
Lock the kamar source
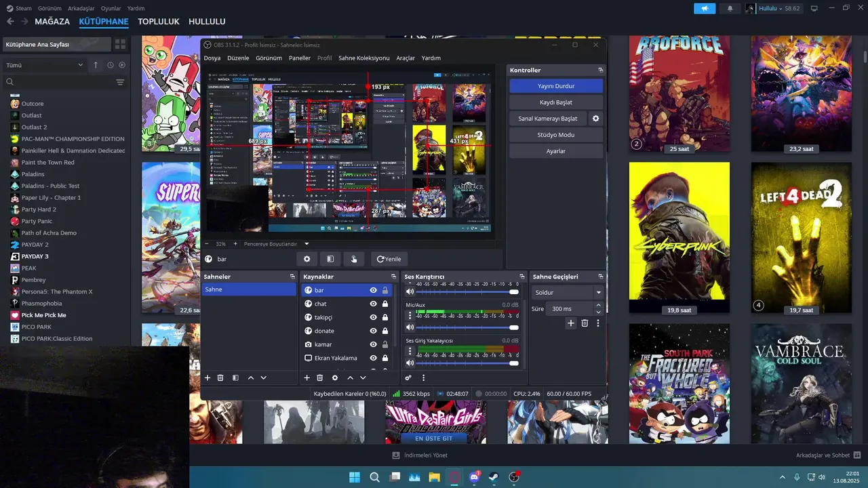[x=385, y=344]
